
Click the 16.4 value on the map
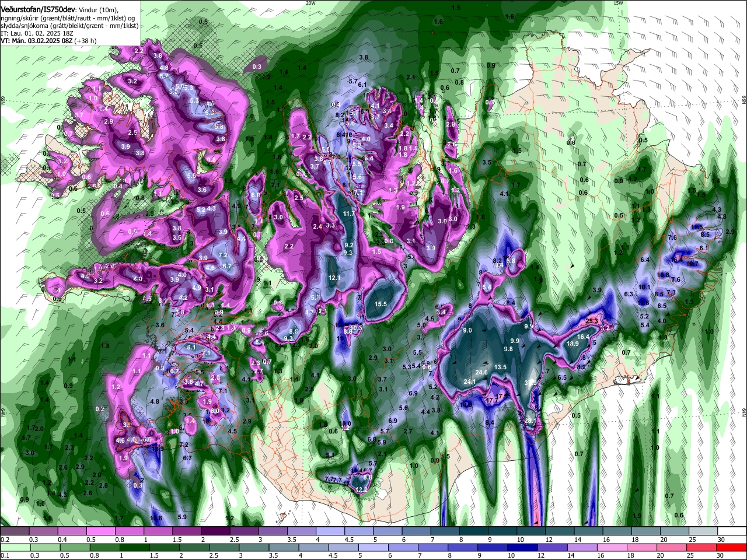pyautogui.click(x=583, y=337)
